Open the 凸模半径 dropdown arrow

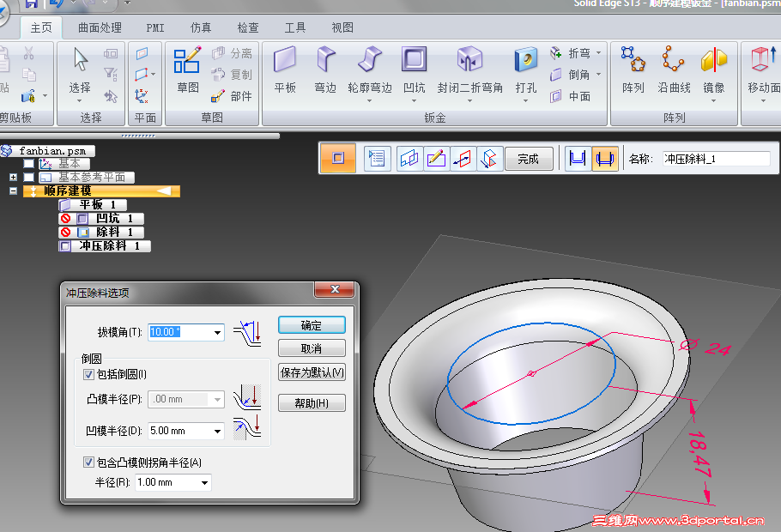point(218,400)
